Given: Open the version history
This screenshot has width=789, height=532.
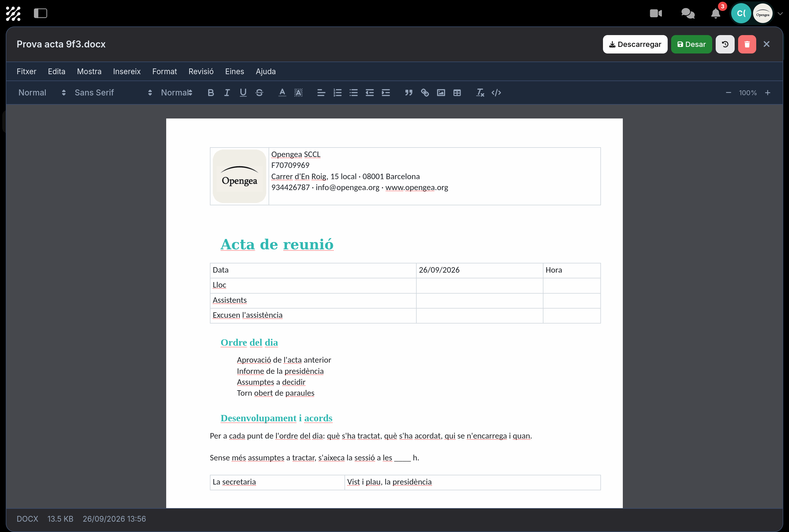Looking at the screenshot, I should (x=725, y=44).
